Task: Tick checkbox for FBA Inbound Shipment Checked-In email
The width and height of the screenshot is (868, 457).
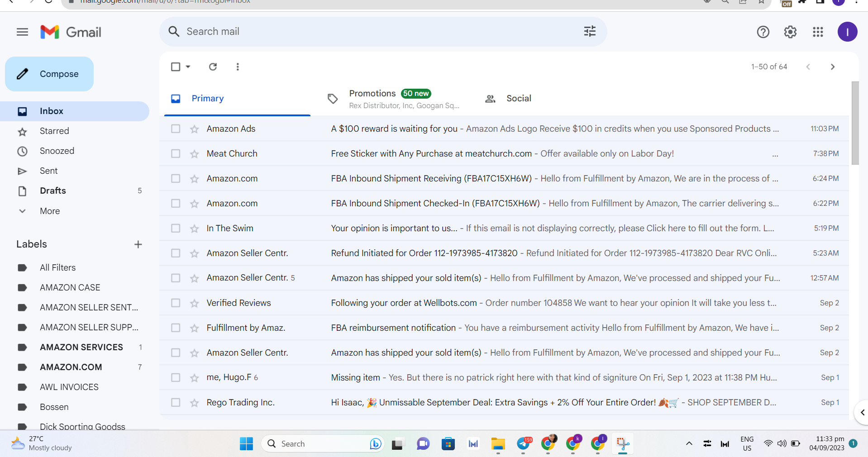Action: coord(176,204)
